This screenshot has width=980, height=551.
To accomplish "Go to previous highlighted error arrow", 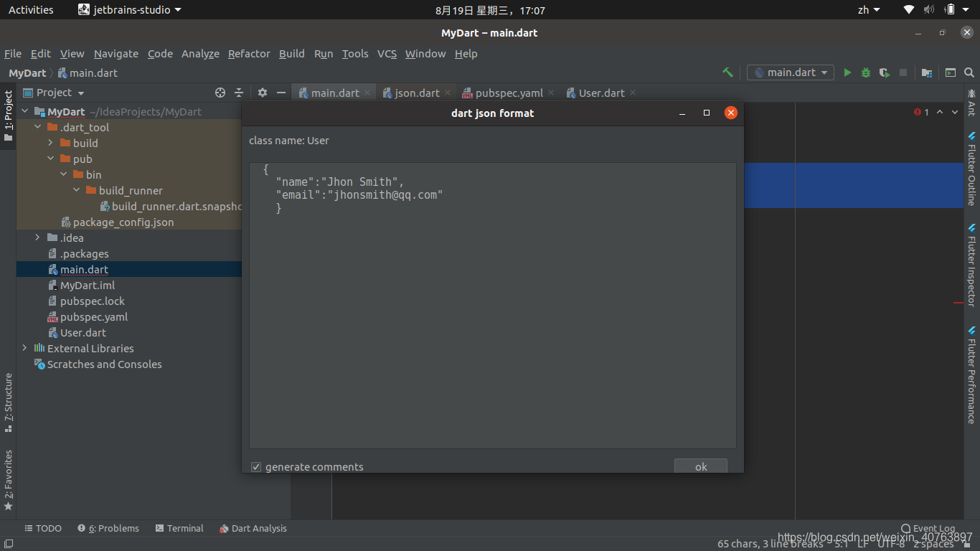I will [x=940, y=112].
